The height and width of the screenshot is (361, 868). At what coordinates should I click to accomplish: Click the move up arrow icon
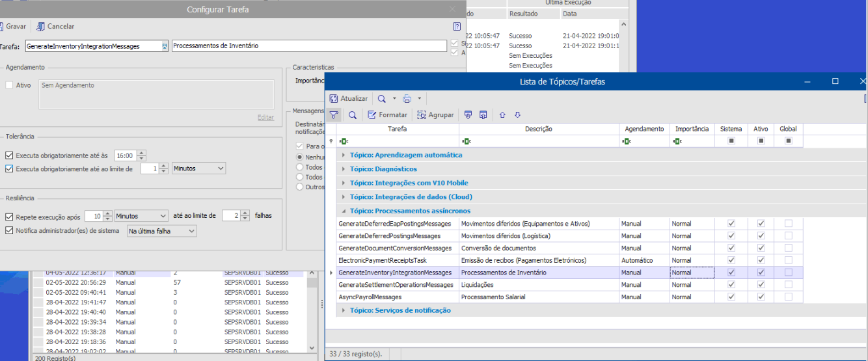coord(502,115)
